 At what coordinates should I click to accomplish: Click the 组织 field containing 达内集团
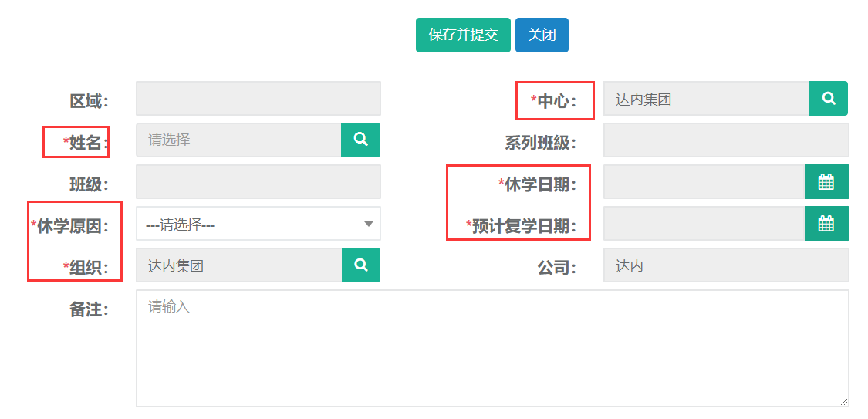[x=238, y=265]
